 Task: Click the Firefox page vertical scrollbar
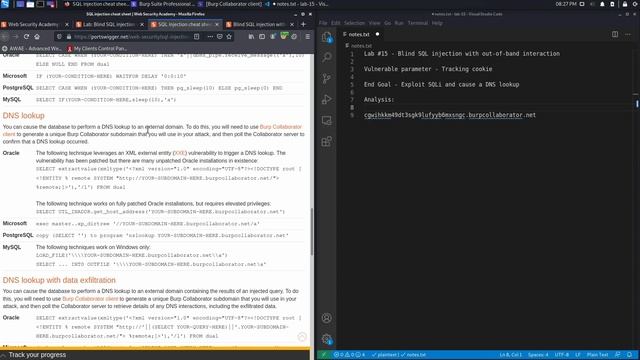312,232
